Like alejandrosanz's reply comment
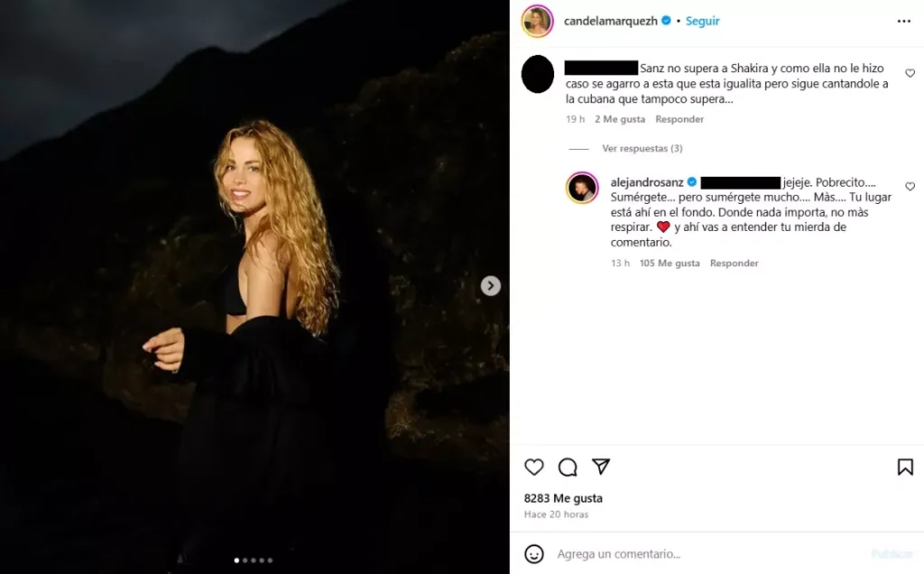Image resolution: width=924 pixels, height=574 pixels. coord(910,187)
